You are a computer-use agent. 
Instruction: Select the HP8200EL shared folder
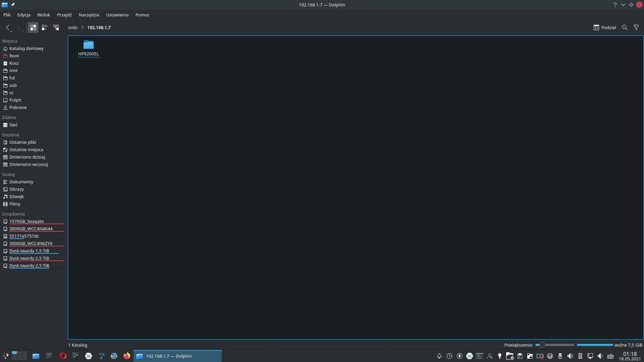pos(89,48)
